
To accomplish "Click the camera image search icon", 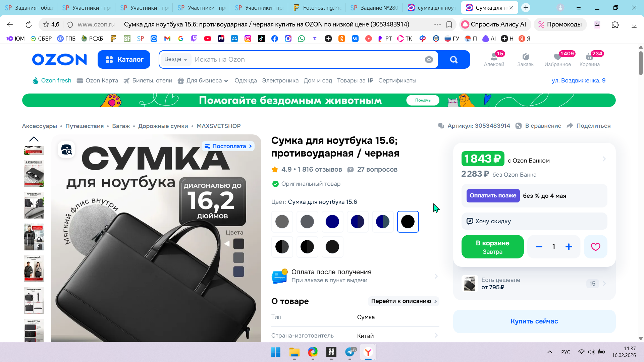I will [x=429, y=59].
